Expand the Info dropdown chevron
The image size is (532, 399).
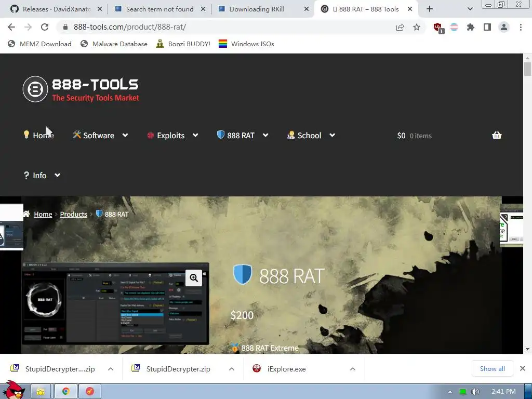click(x=57, y=175)
